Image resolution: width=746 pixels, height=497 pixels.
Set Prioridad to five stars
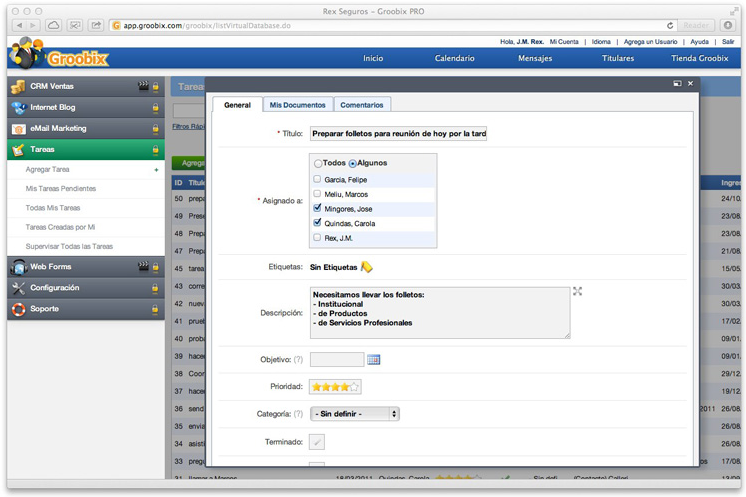coord(354,387)
